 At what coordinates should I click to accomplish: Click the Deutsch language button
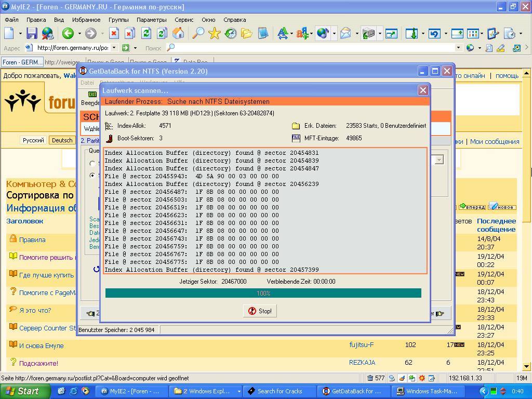[x=62, y=140]
